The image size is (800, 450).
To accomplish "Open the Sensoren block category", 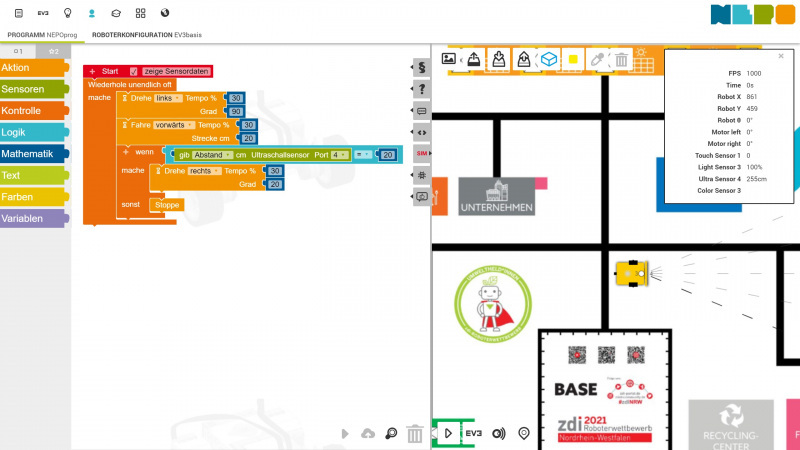I will click(x=34, y=89).
